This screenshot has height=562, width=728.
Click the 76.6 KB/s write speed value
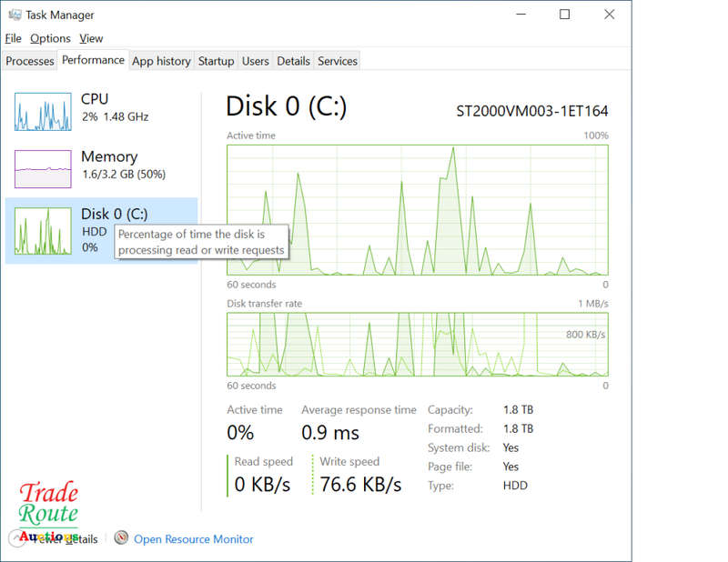point(360,484)
